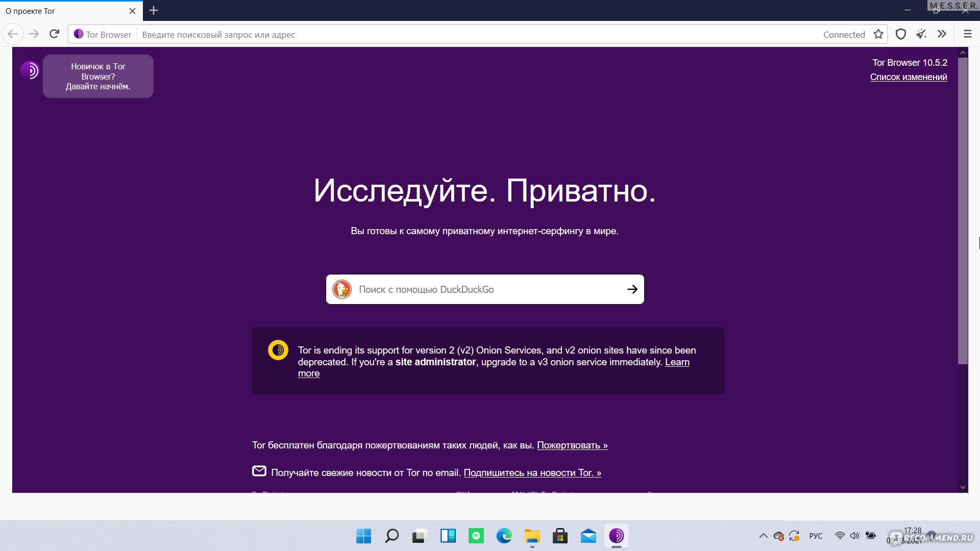The image size is (980, 551).
Task: Open Tor Browser bookmarks star icon
Action: 879,34
